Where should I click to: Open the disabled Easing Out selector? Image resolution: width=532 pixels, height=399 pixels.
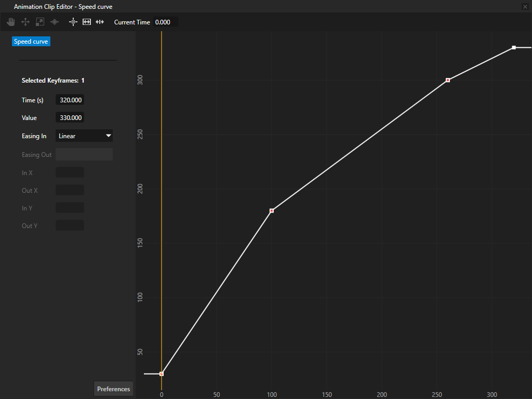click(84, 154)
